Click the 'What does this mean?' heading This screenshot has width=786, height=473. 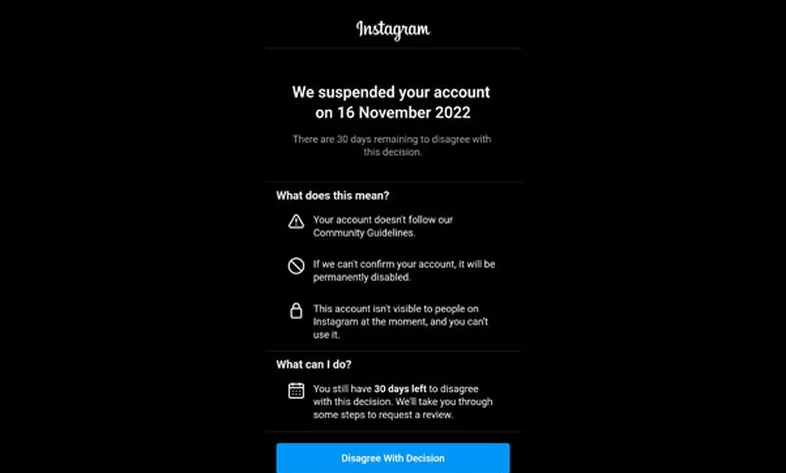pos(332,195)
